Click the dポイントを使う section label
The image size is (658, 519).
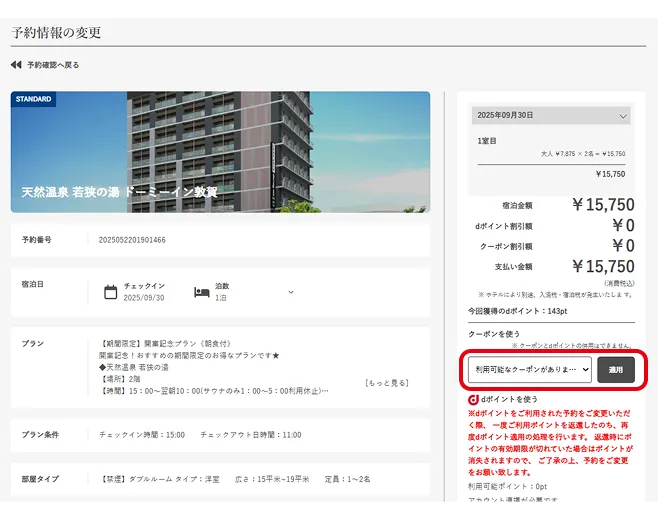(509, 399)
